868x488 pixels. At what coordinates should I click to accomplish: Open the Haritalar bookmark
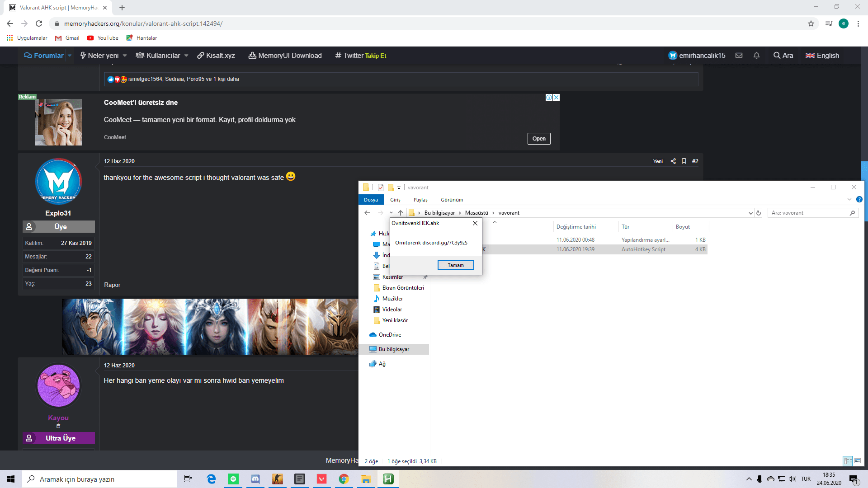pos(142,38)
